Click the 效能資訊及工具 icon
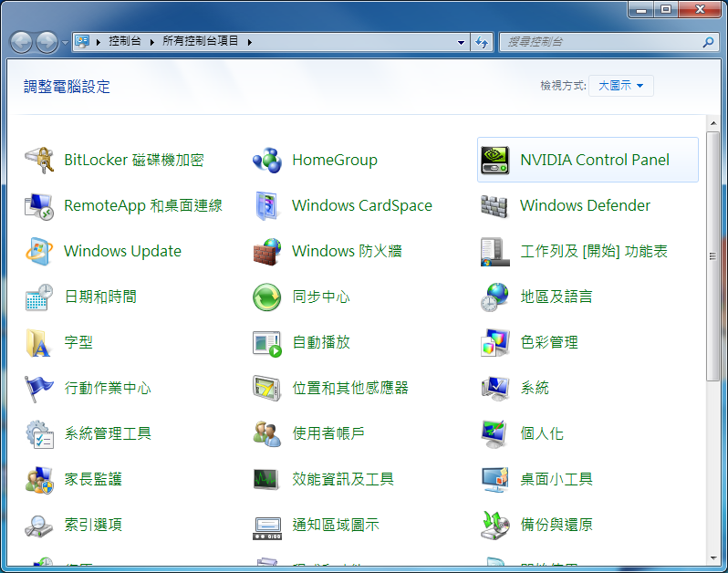 click(267, 479)
